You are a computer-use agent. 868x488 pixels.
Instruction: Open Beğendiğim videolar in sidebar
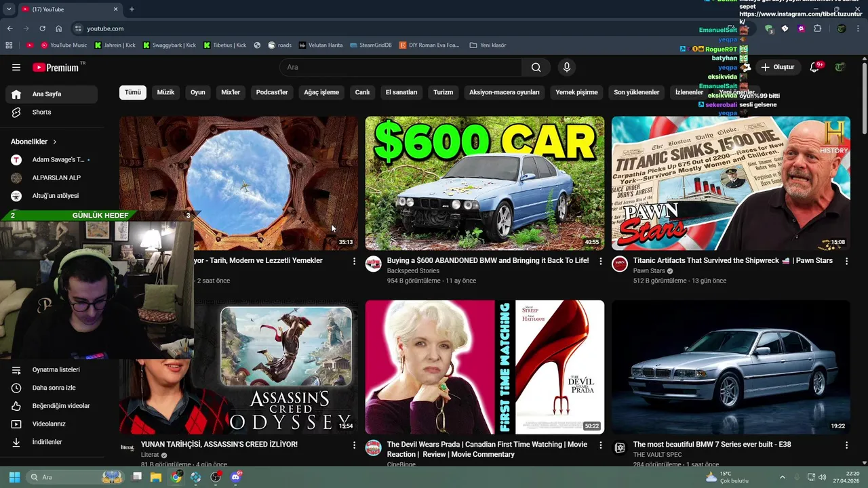tap(52, 406)
